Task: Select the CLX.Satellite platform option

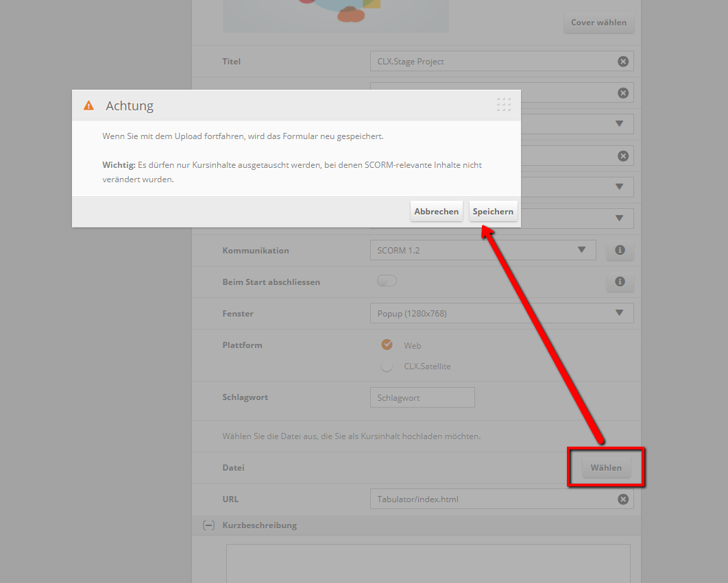Action: point(387,366)
